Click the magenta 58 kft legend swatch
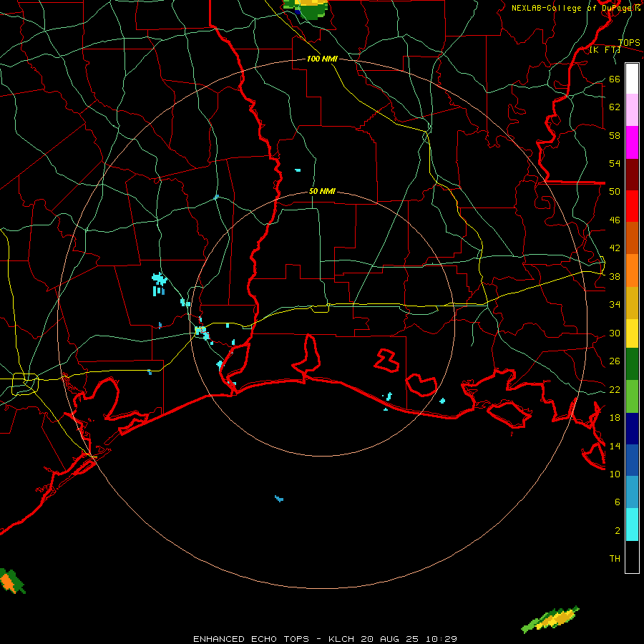Viewport: 644px width, 644px height. 632,142
